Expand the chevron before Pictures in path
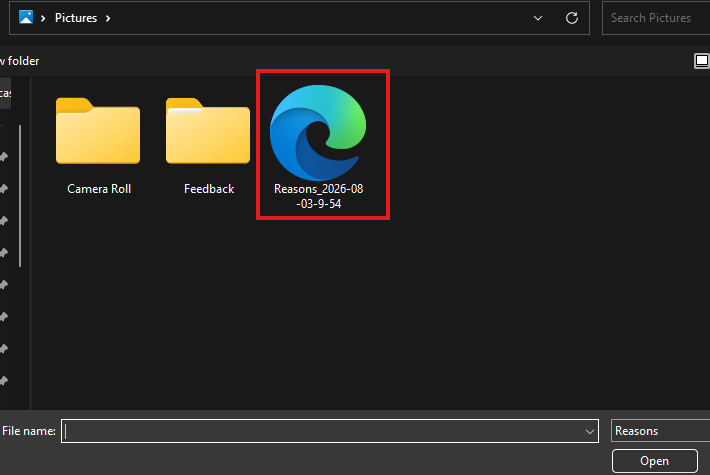The height and width of the screenshot is (475, 710). coord(43,18)
